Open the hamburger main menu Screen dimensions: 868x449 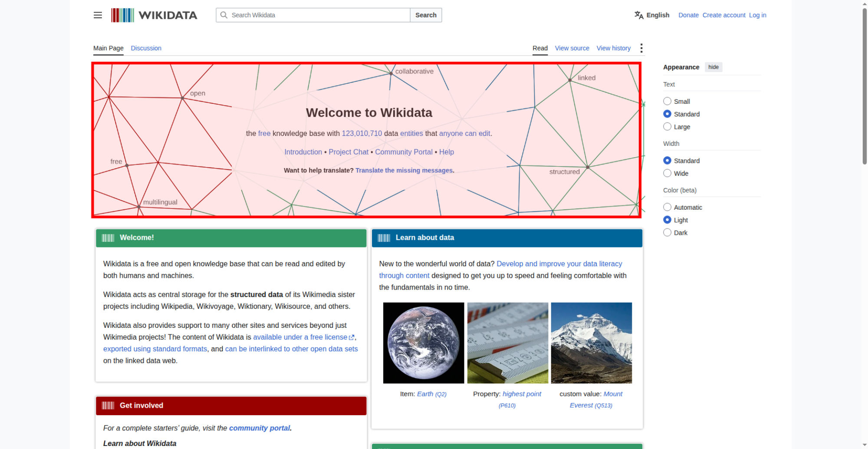[98, 15]
